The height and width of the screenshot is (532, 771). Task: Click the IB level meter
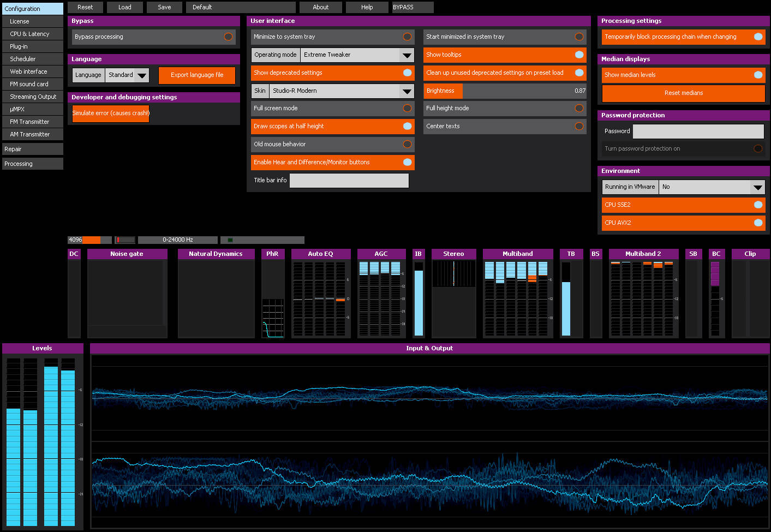tap(419, 293)
